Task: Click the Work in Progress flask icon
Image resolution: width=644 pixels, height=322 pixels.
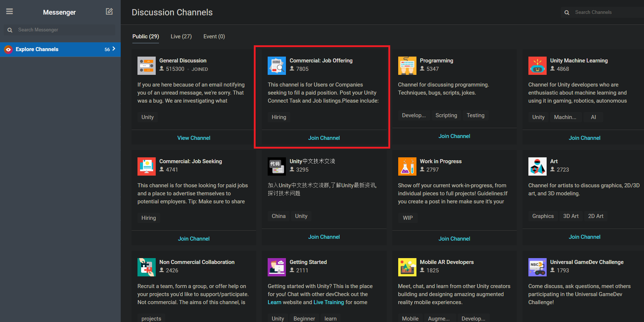Action: point(407,166)
